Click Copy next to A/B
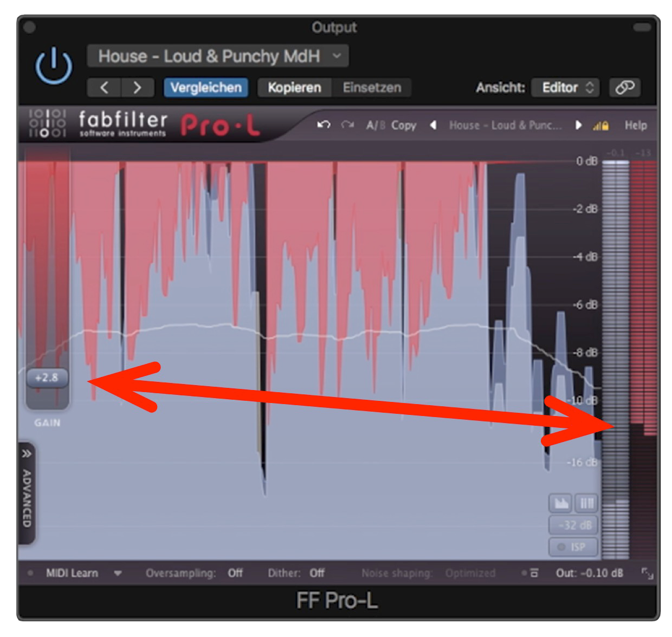 click(x=403, y=126)
